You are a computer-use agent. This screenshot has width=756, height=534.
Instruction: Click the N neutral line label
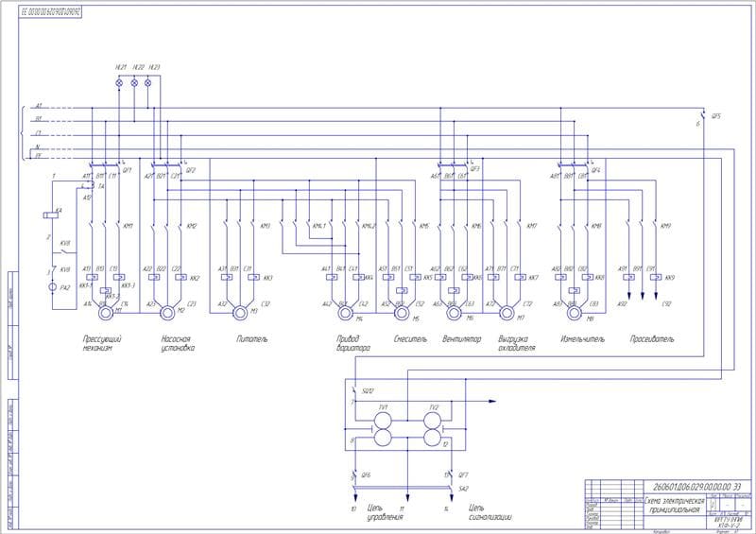[x=38, y=146]
